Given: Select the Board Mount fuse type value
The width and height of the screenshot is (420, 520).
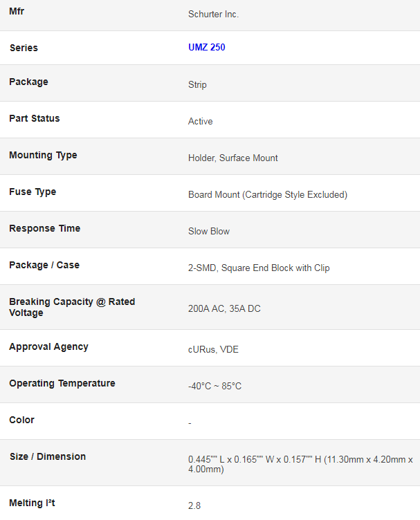Looking at the screenshot, I should coord(268,195).
